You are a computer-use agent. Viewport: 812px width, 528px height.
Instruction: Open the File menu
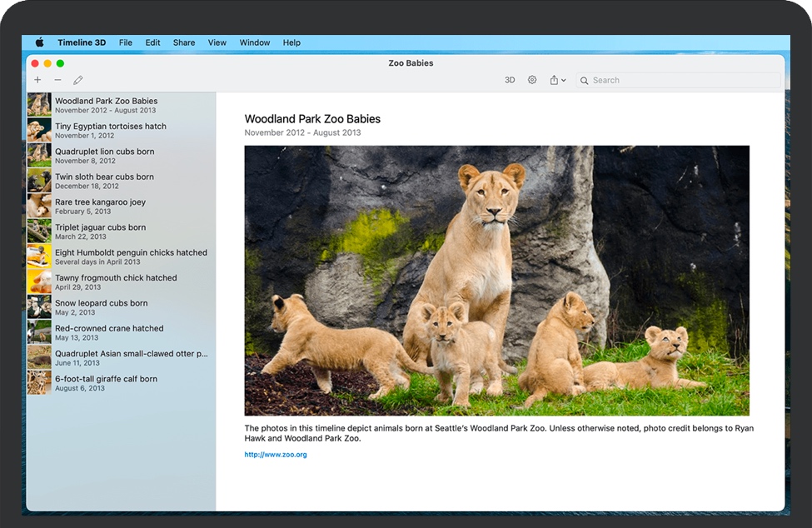point(126,42)
